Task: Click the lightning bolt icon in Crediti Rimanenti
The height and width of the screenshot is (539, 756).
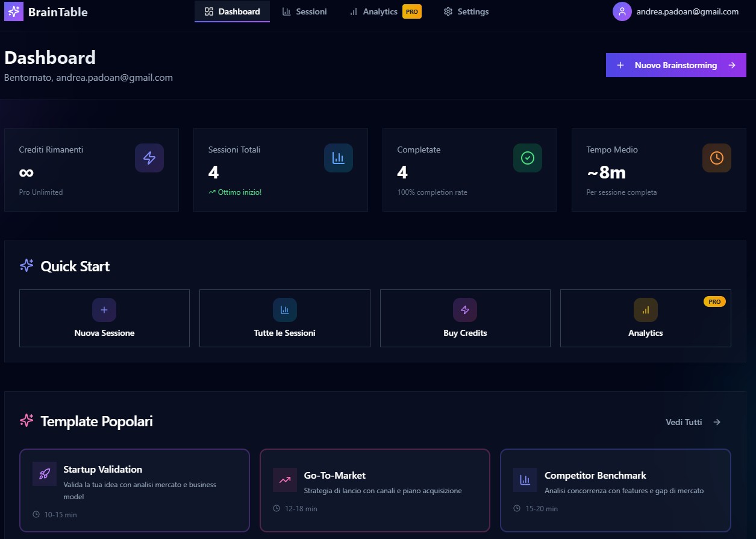Action: tap(149, 158)
